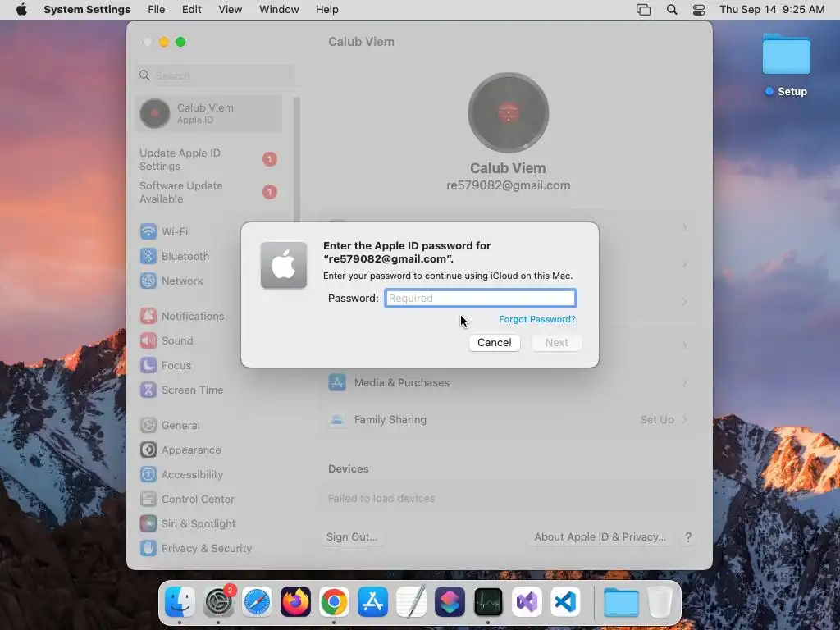840x630 pixels.
Task: Open the Setup folder on the desktop
Action: [786, 54]
